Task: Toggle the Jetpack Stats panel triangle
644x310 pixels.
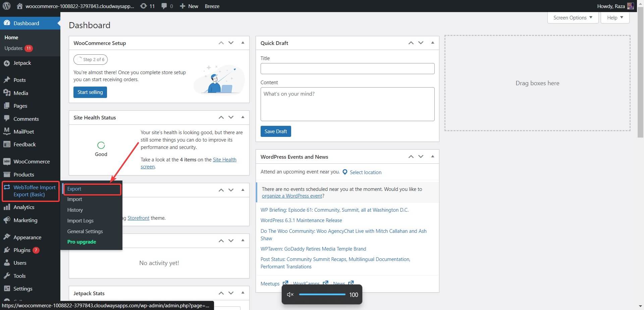Action: (x=243, y=293)
